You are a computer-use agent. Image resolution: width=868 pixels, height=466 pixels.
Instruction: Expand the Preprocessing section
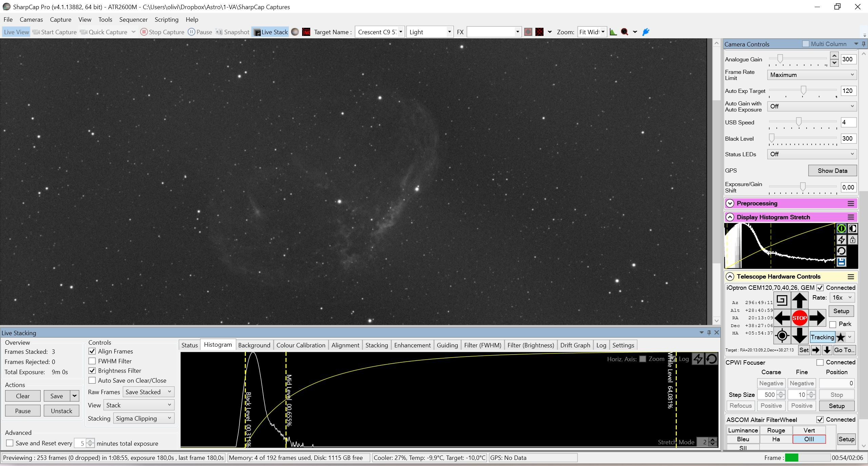pos(730,203)
